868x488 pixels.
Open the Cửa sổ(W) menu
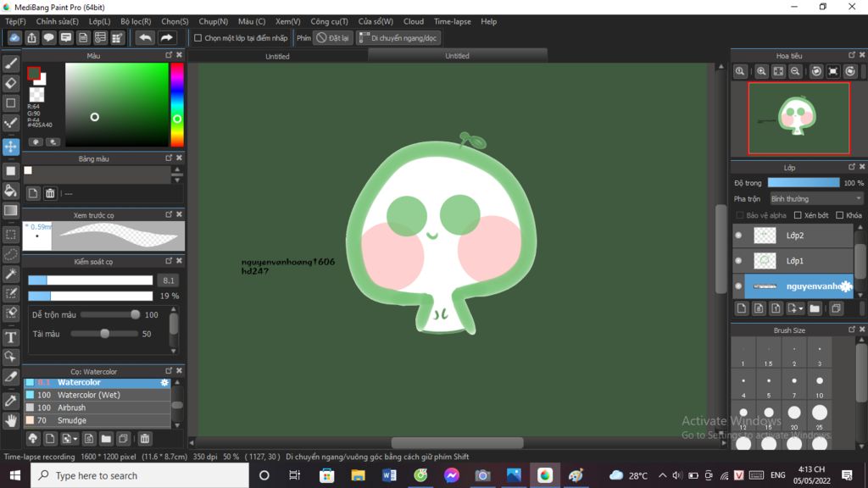[376, 21]
